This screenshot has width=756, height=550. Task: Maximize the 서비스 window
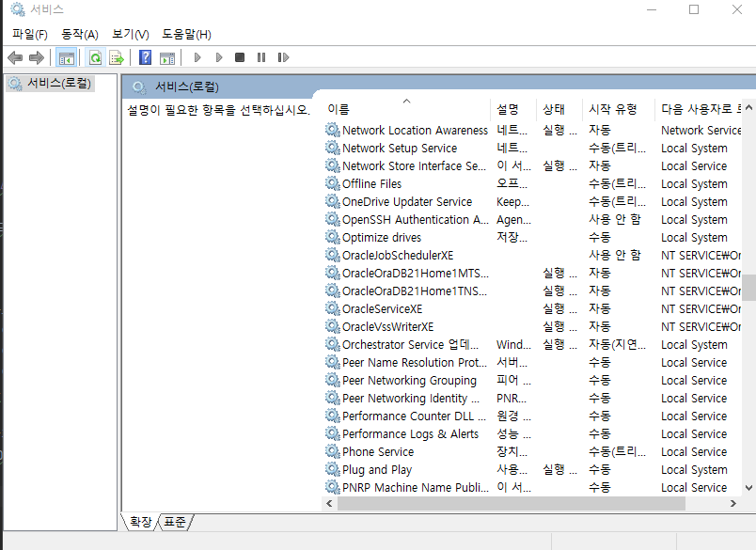694,9
